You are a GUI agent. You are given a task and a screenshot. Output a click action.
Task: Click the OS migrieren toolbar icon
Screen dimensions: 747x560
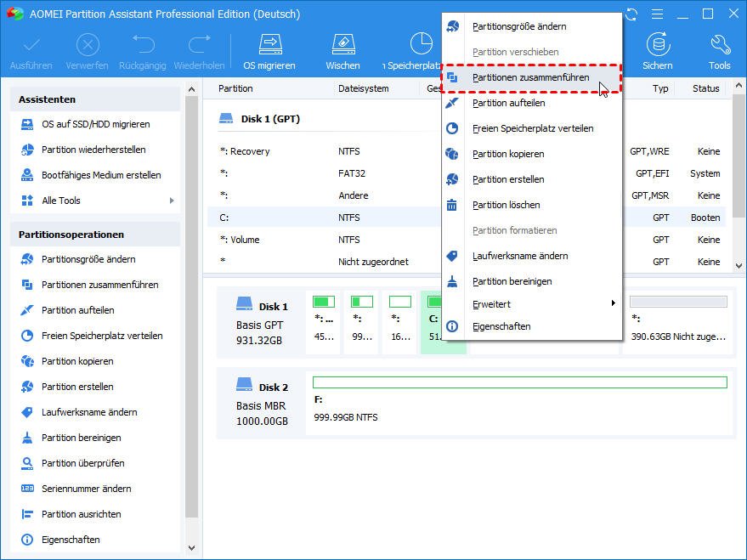coord(270,44)
